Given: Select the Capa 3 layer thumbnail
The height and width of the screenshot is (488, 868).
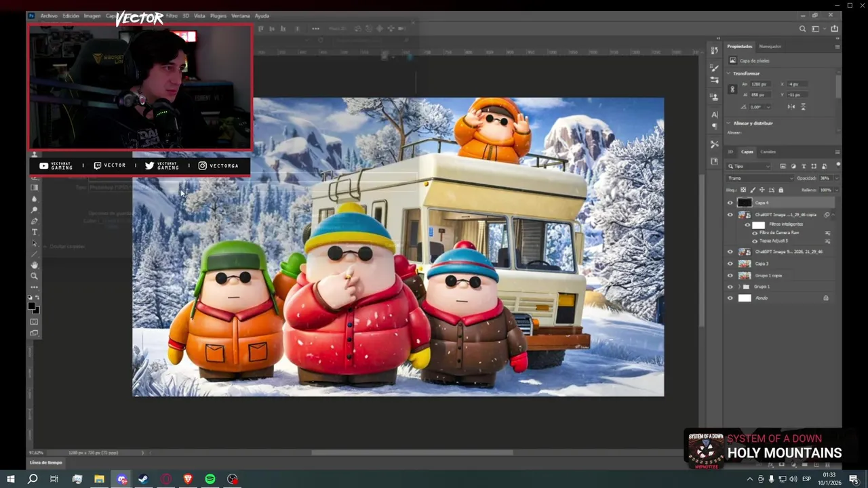Looking at the screenshot, I should (745, 264).
